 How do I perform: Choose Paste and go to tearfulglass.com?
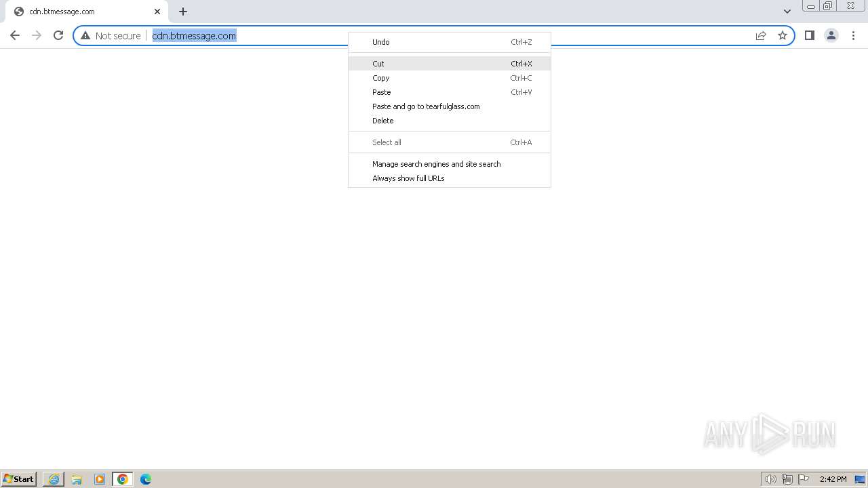(x=450, y=106)
